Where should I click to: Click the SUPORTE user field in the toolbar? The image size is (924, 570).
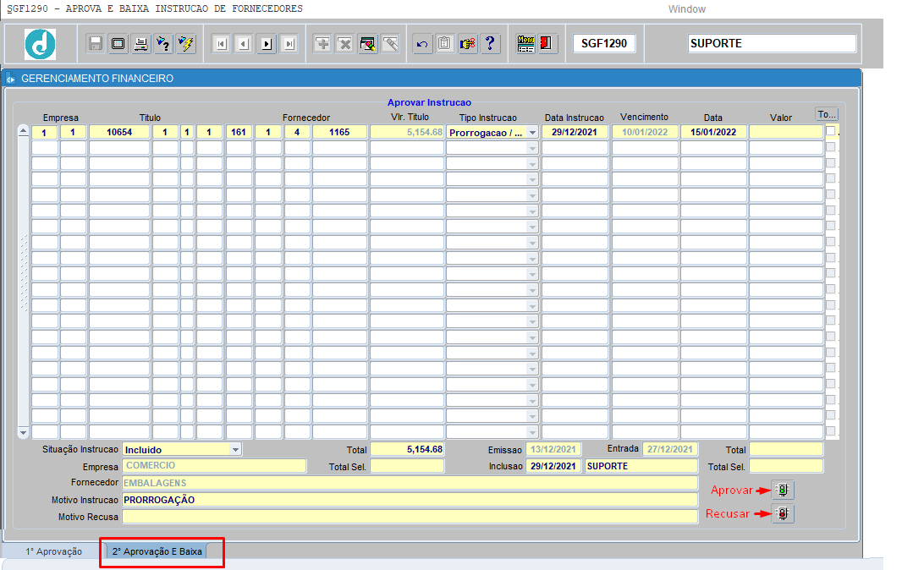point(772,44)
